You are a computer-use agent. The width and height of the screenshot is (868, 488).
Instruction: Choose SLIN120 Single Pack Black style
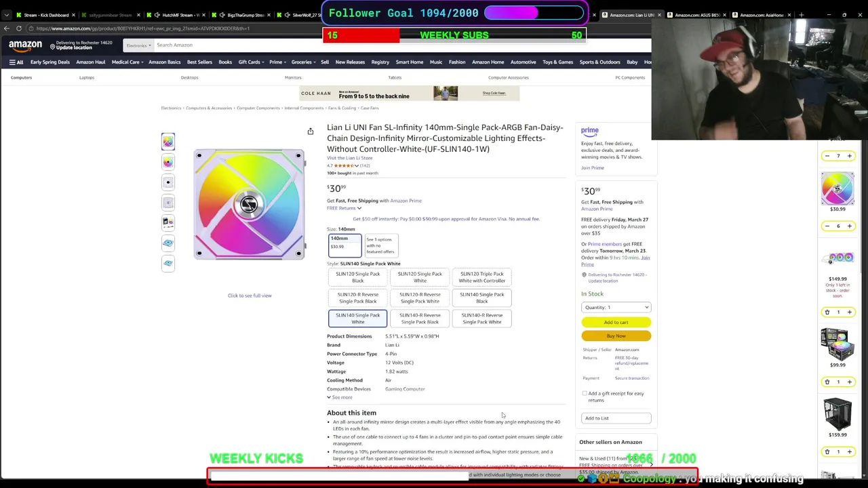(357, 277)
